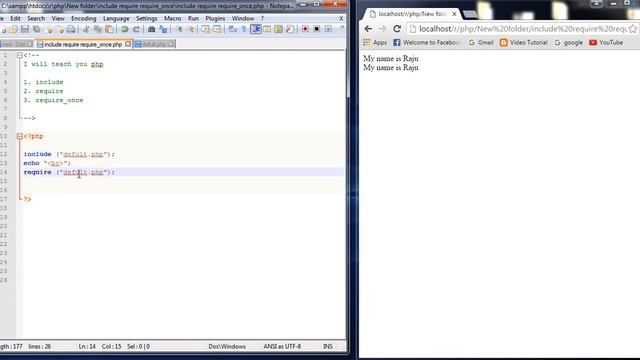Click the INS indicator in status bar

[328, 347]
